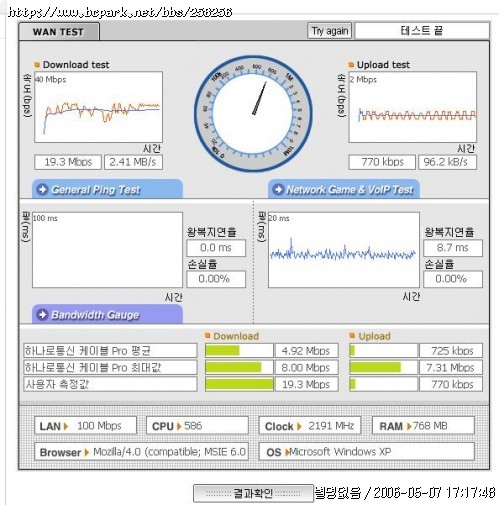This screenshot has height=505, width=500.
Task: Click the VoIP ping latency graph
Action: pos(344,250)
